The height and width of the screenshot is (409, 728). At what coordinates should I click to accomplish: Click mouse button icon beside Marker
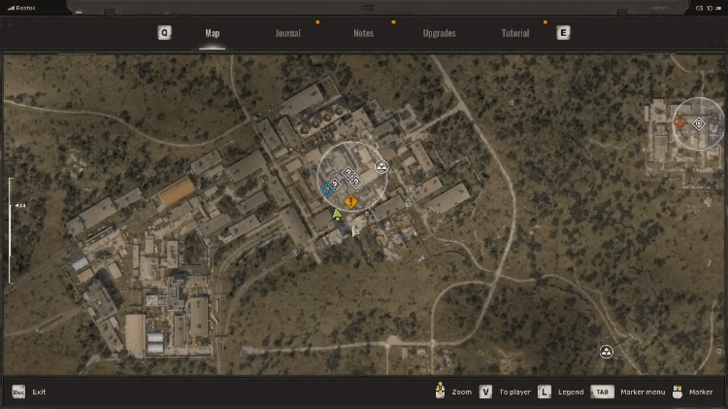pos(677,392)
